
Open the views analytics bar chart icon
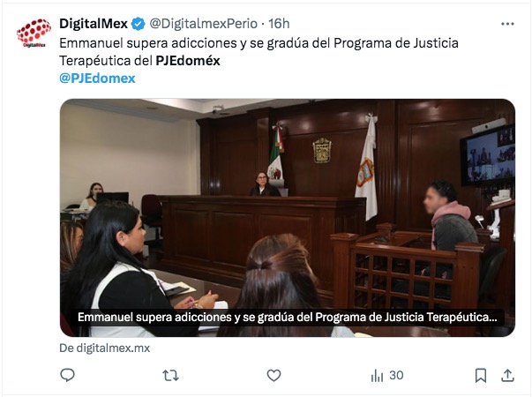pyautogui.click(x=377, y=376)
